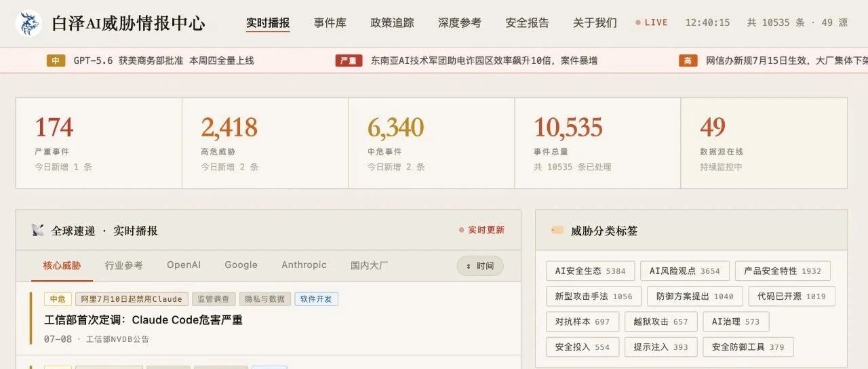
Task: Open the 政策追踪 nav item
Action: click(x=392, y=22)
